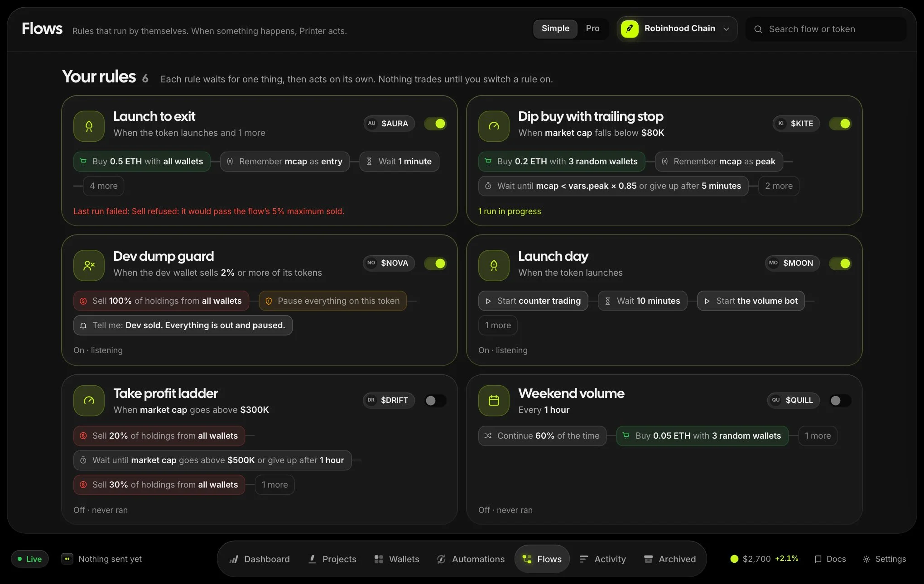Enable the Take profit ladder rule toggle
Screen dimensions: 924x584
click(x=435, y=401)
